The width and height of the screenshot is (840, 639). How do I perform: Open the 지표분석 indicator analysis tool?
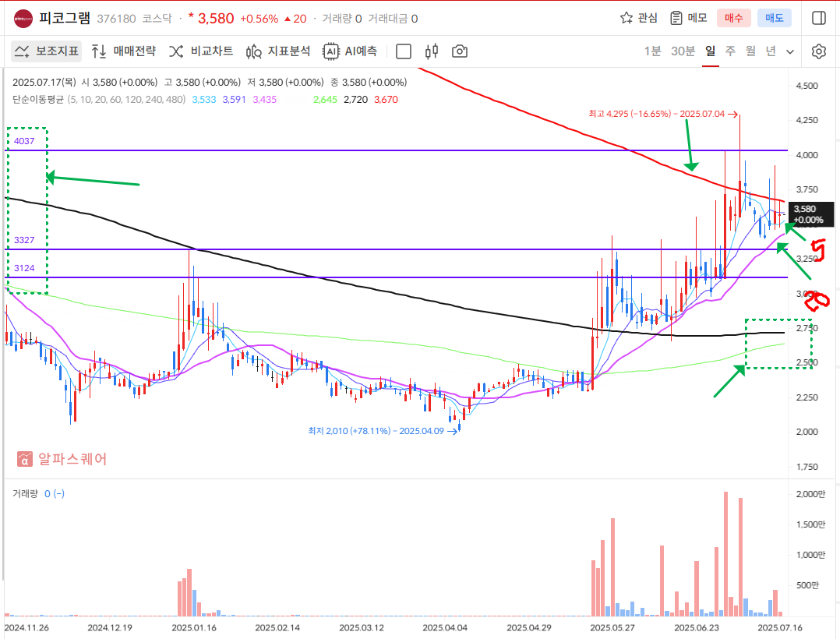(278, 51)
